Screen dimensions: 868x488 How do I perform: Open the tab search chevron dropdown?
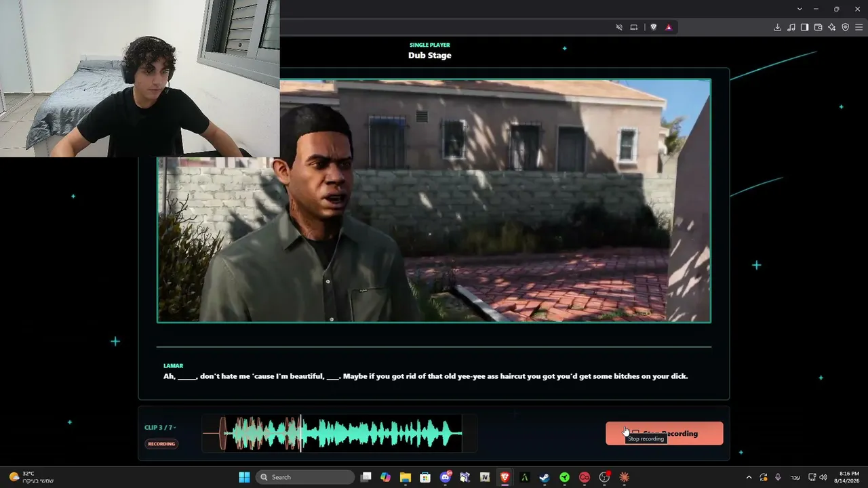tap(800, 9)
